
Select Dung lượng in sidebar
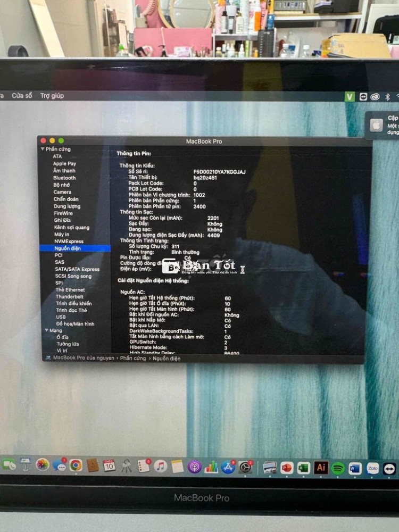tap(67, 206)
